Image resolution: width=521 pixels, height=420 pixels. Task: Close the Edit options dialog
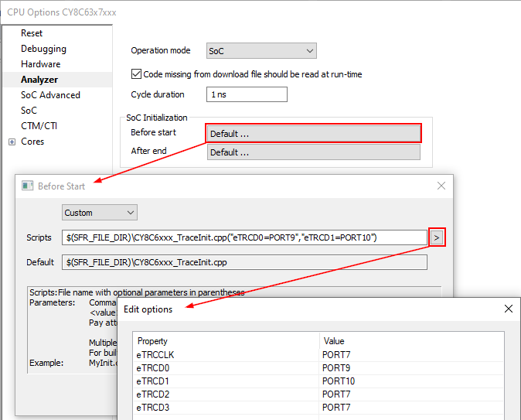[x=508, y=309]
